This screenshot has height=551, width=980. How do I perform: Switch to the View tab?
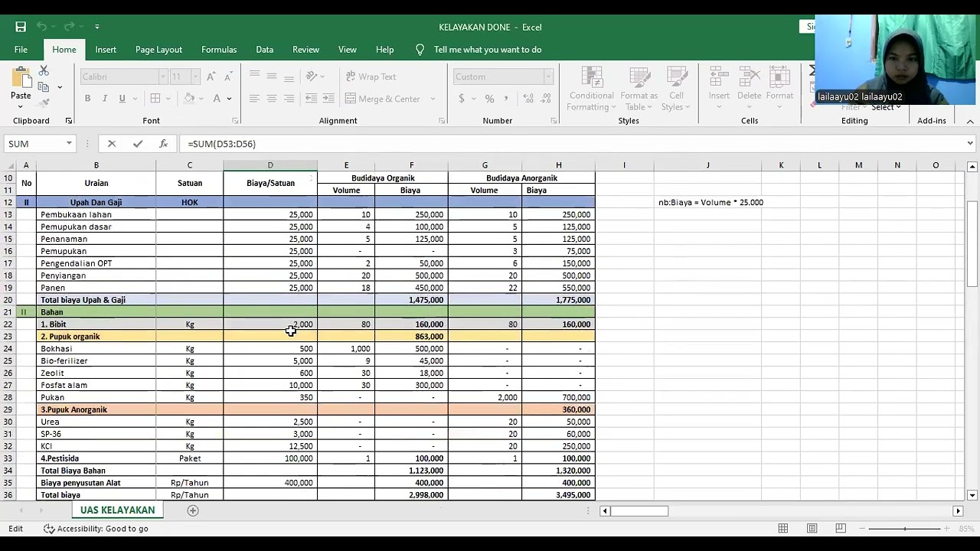pyautogui.click(x=348, y=50)
